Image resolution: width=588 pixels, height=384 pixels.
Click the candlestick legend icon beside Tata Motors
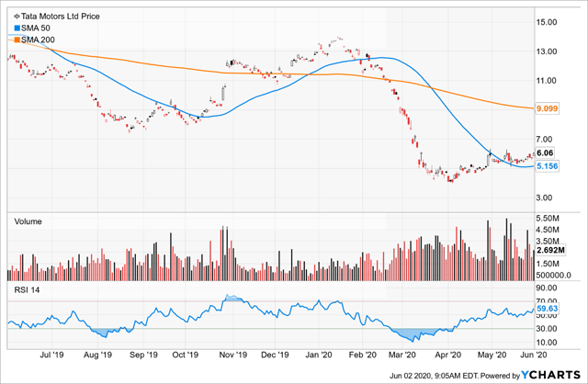(17, 17)
